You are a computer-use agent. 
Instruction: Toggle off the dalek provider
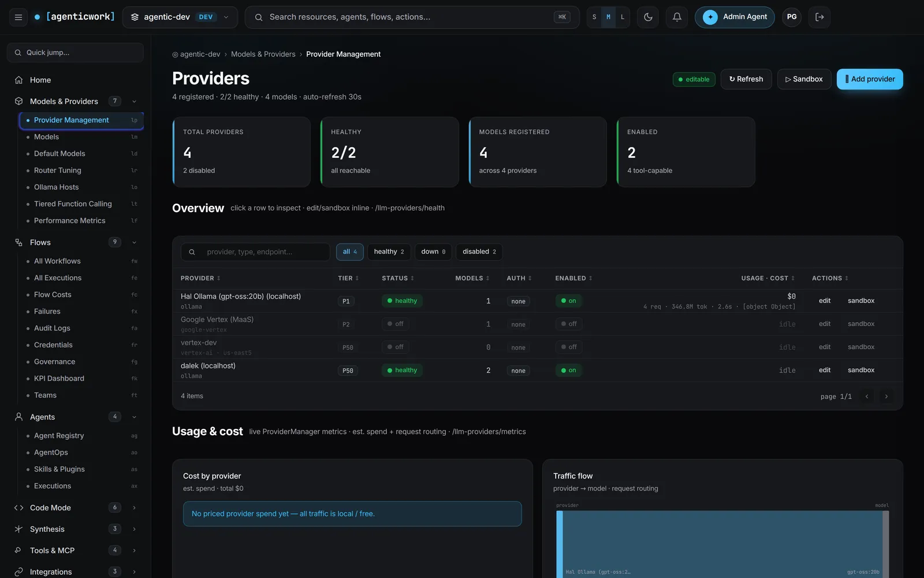[568, 370]
